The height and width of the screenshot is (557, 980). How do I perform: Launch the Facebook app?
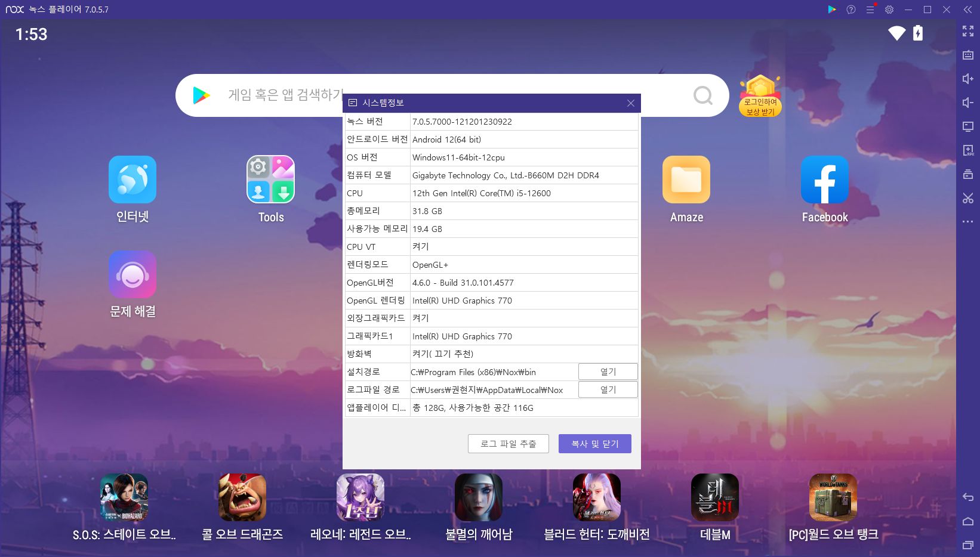[x=825, y=180]
